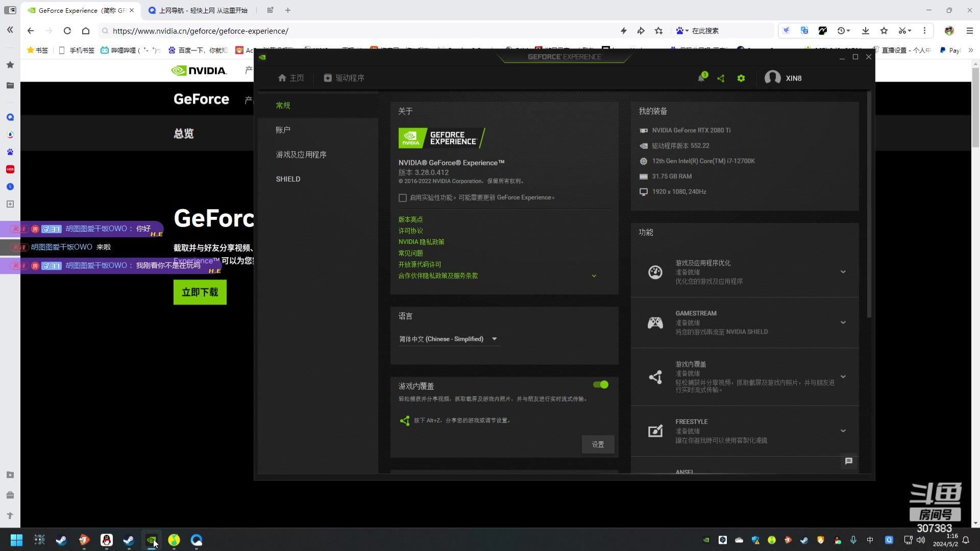Go back in the browser

[31, 31]
